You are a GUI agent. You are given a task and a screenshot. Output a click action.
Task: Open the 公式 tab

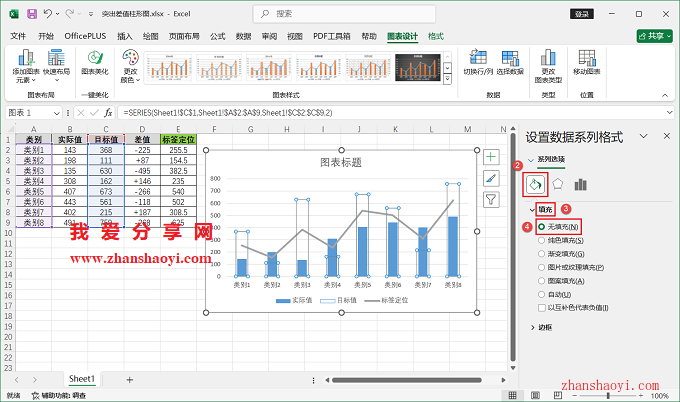[x=218, y=36]
